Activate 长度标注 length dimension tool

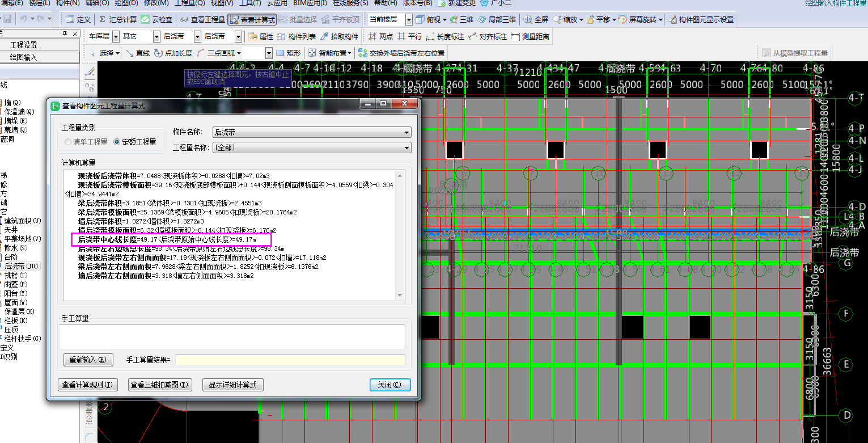(445, 36)
